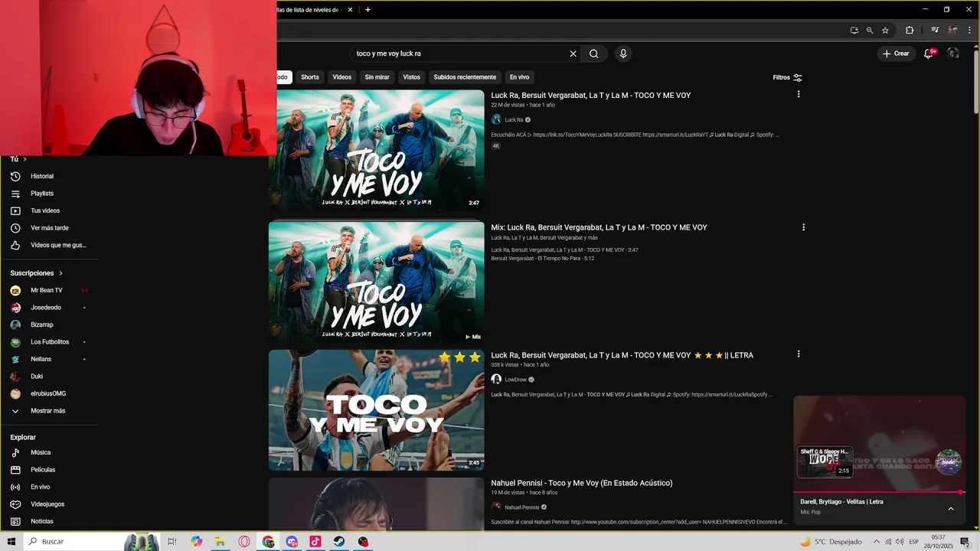Open the Chrome zoom magnifier icon
The height and width of the screenshot is (551, 980).
[870, 31]
